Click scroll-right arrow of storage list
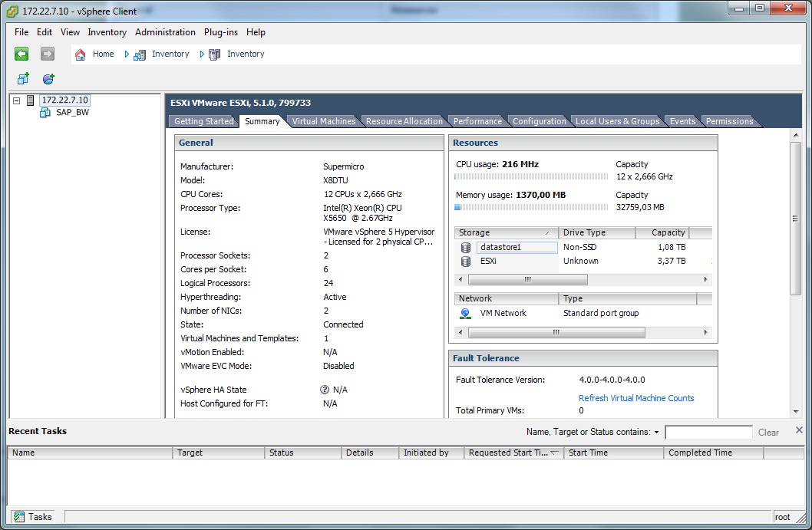This screenshot has width=812, height=530. [x=706, y=279]
